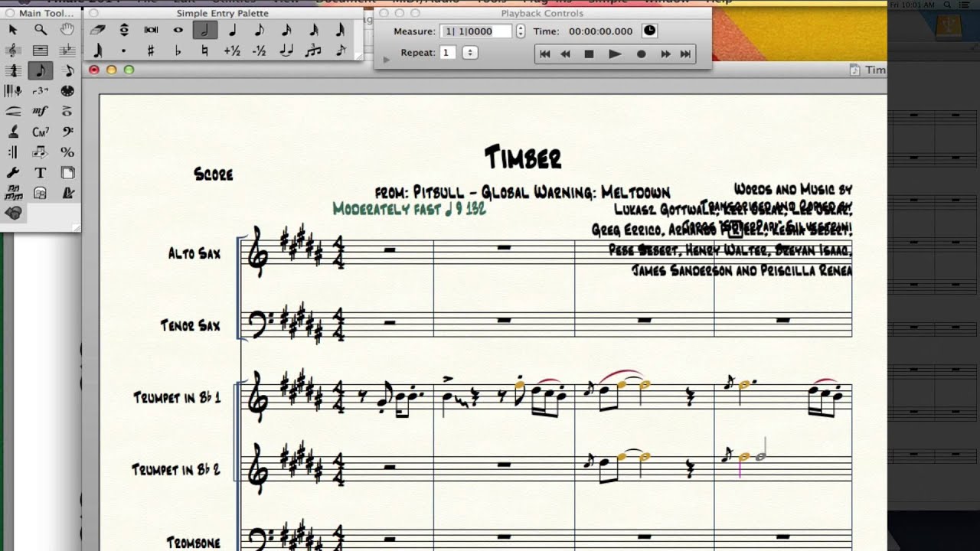Click the -½ half-step down button

pos(259,51)
